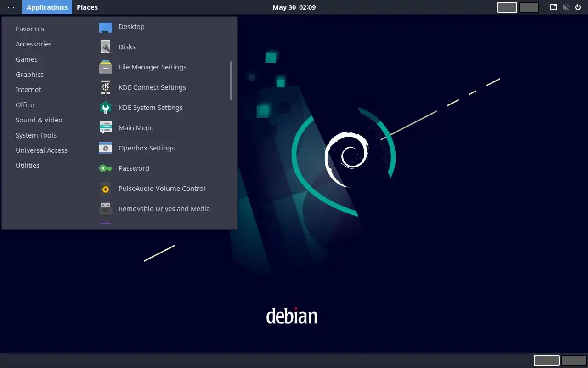Image resolution: width=588 pixels, height=368 pixels.
Task: Open PulseAudio Volume Control speaker icon
Action: coord(106,189)
